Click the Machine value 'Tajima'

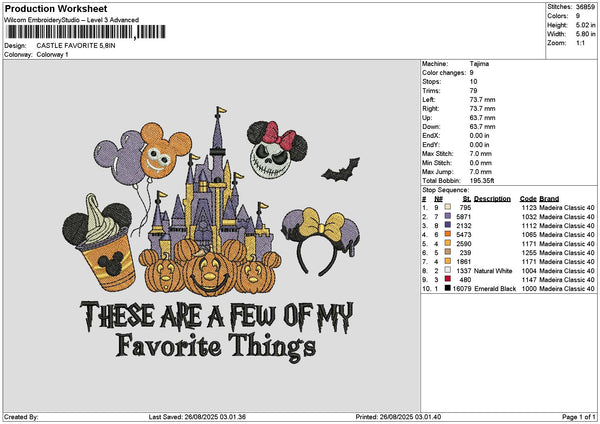point(479,64)
